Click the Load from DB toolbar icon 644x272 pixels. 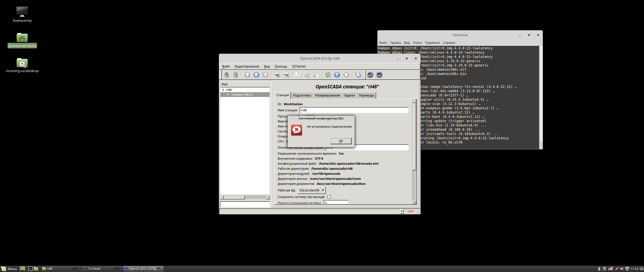point(226,75)
